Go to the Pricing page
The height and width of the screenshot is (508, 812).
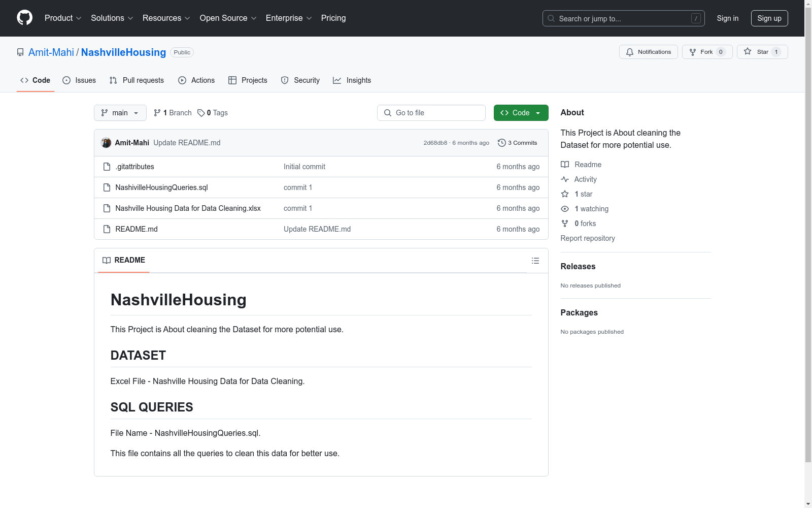point(333,18)
